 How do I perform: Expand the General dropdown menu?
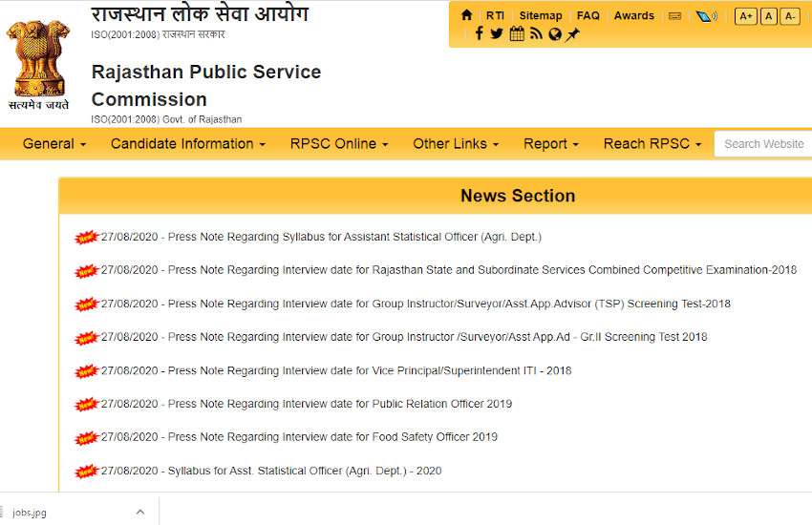pyautogui.click(x=54, y=144)
